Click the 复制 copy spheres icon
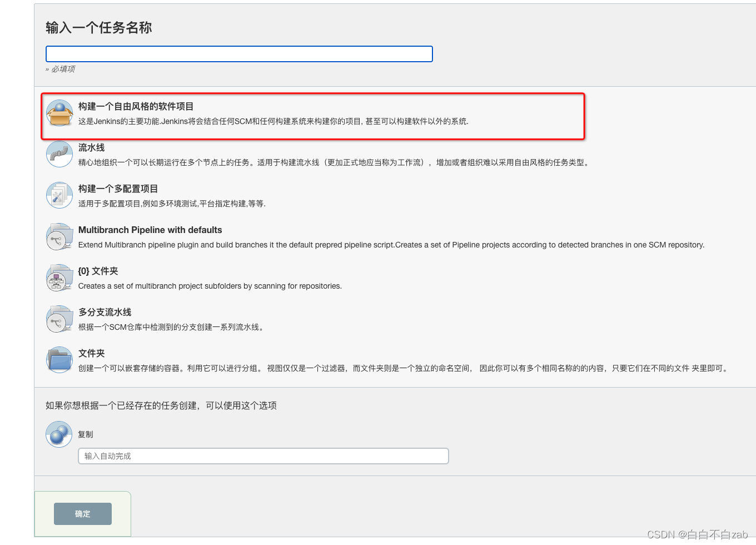756x545 pixels. point(59,434)
